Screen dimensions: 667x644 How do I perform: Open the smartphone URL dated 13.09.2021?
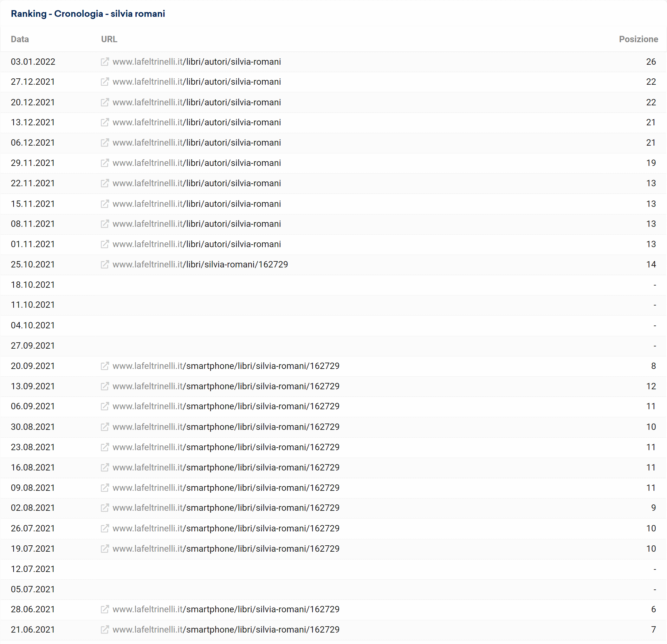(x=226, y=386)
